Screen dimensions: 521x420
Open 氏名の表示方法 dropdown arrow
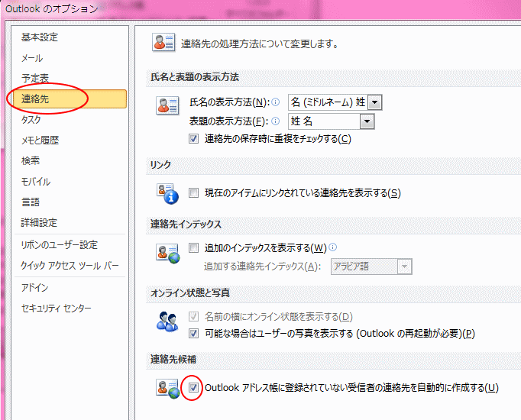click(x=375, y=102)
